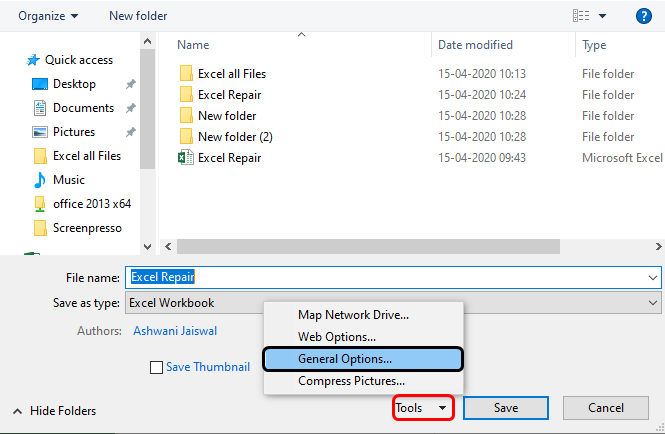Viewport: 665px width, 434px height.
Task: Sort files by the Date modified column
Action: (476, 45)
